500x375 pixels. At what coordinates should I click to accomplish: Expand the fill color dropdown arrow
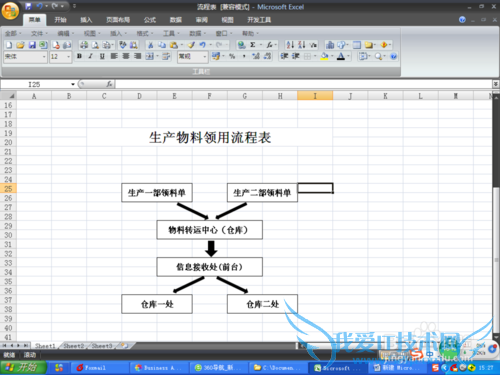(x=332, y=56)
